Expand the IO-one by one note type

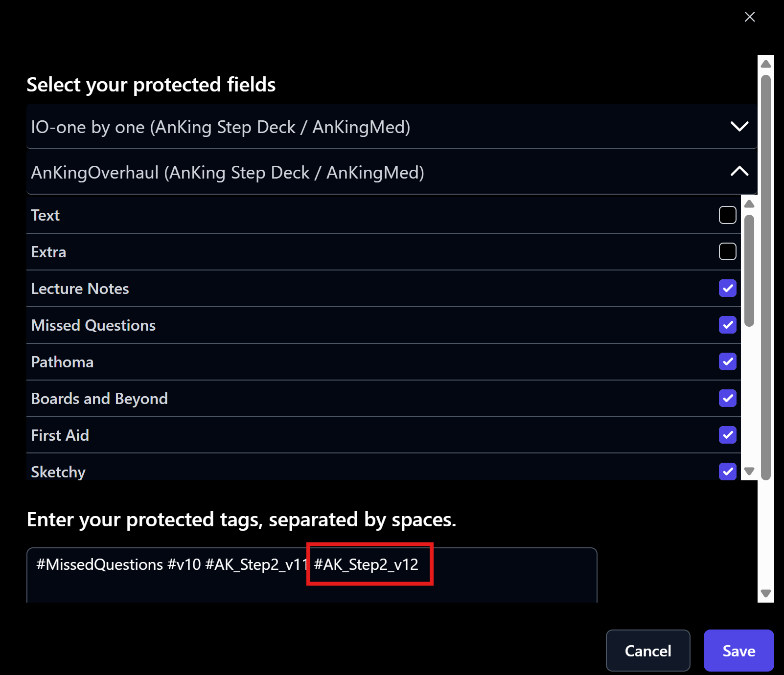pos(739,127)
